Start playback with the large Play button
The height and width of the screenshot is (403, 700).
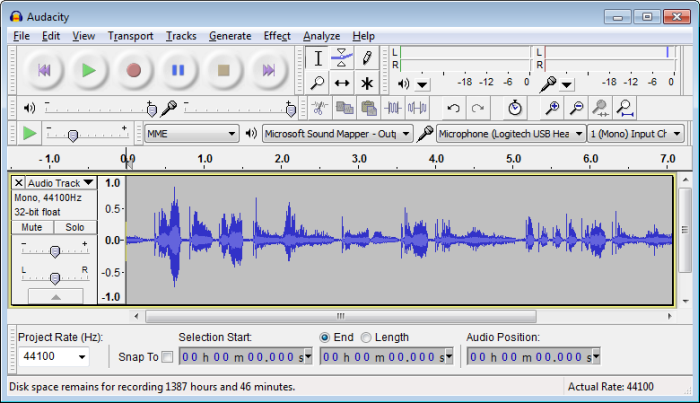click(88, 70)
